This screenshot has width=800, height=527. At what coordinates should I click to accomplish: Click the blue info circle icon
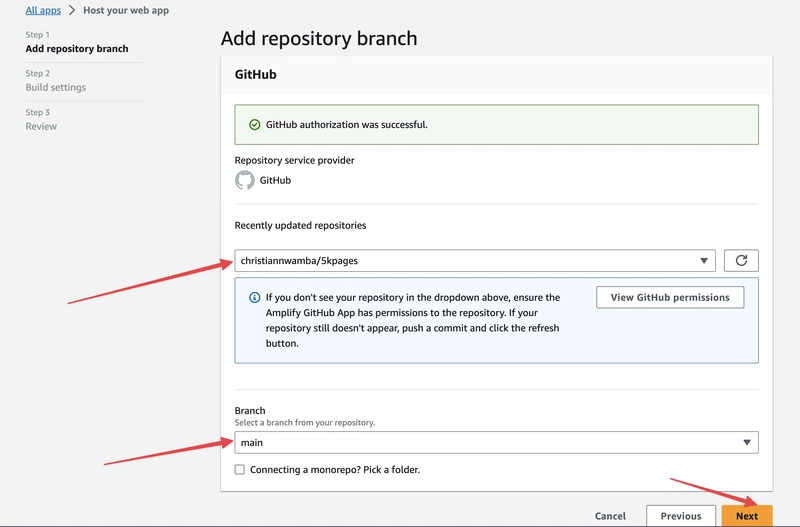pyautogui.click(x=254, y=297)
